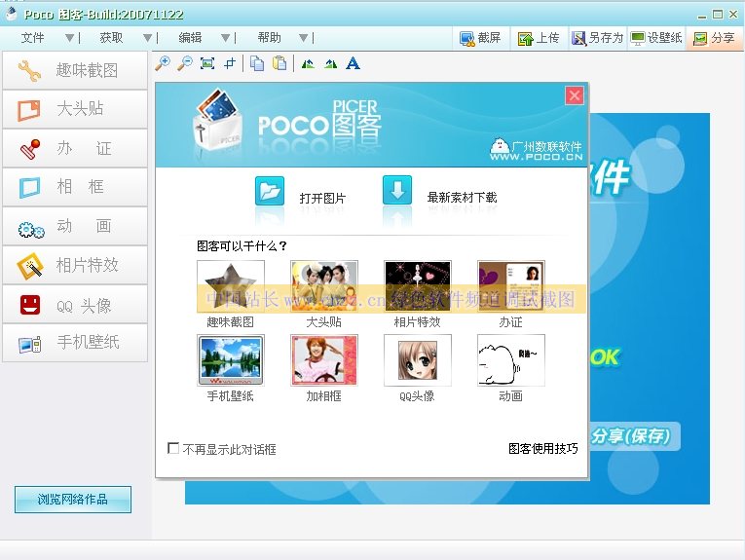Screen dimensions: 745x560
Task: Click the 另存为 save-as toolbar button
Action: (597, 38)
